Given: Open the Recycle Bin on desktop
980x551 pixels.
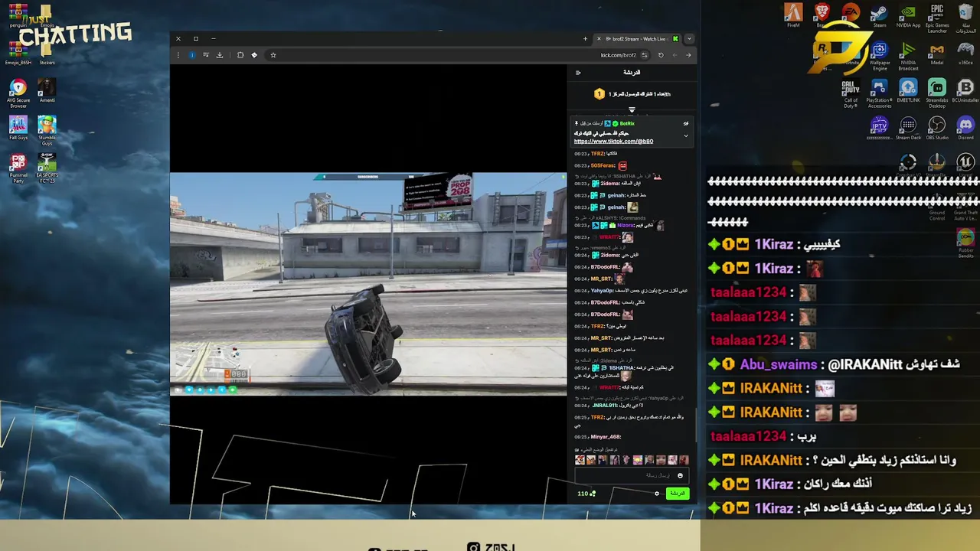Looking at the screenshot, I should 965,18.
